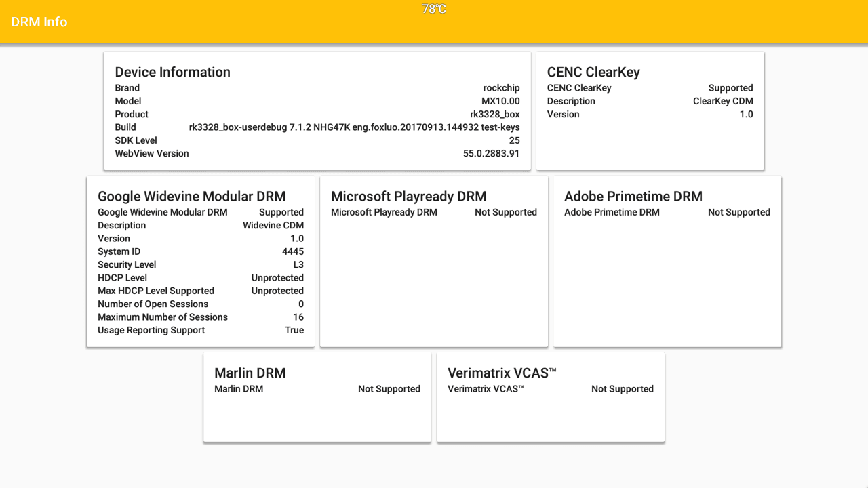Click the large "CENC ClearKey" card heading
Screen dimensions: 868x488
(593, 72)
